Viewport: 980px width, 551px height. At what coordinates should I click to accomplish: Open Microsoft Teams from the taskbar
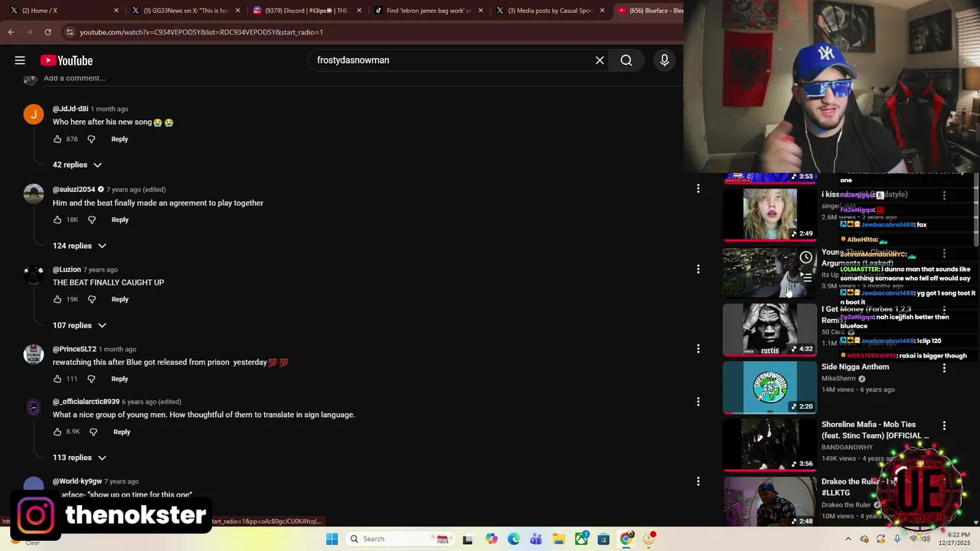[536, 539]
